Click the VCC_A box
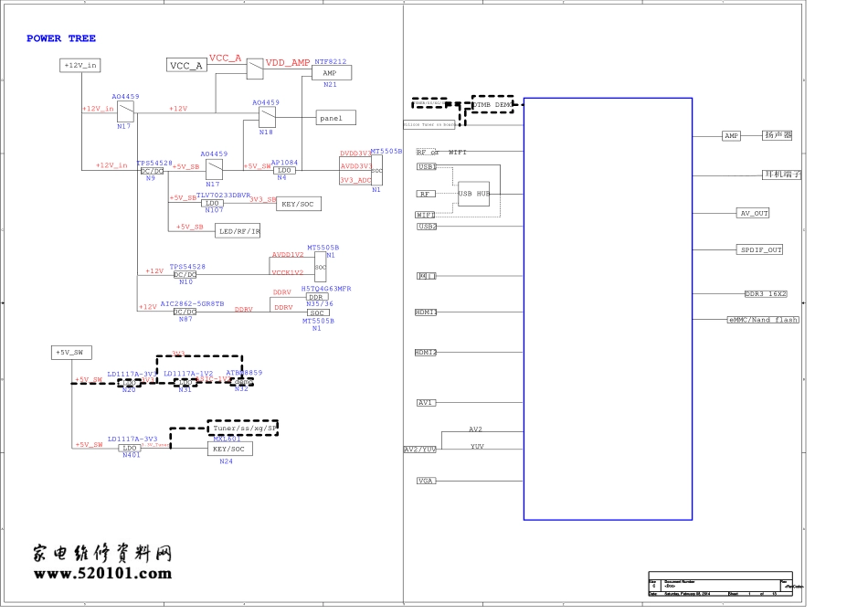Image resolution: width=868 pixels, height=614 pixels. coord(186,65)
